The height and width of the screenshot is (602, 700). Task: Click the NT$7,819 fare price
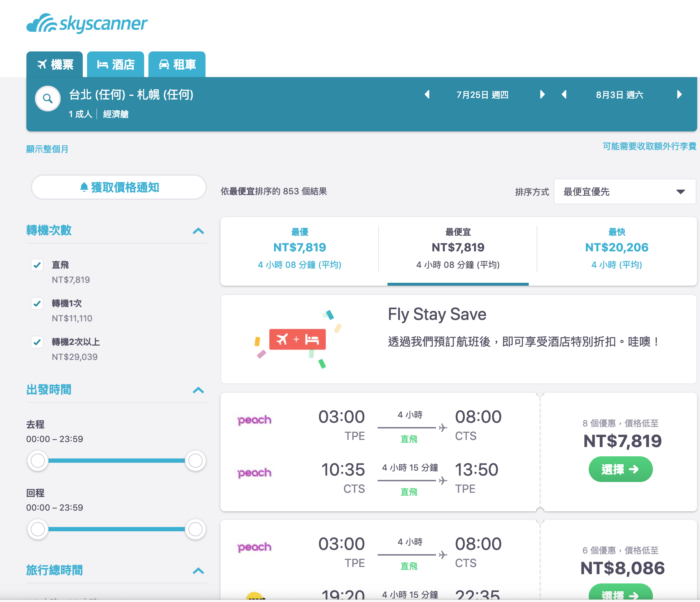(623, 441)
